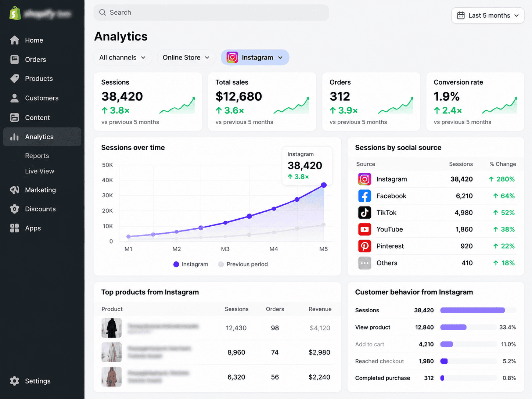Open Customers menu item
This screenshot has width=532, height=399.
tap(42, 98)
